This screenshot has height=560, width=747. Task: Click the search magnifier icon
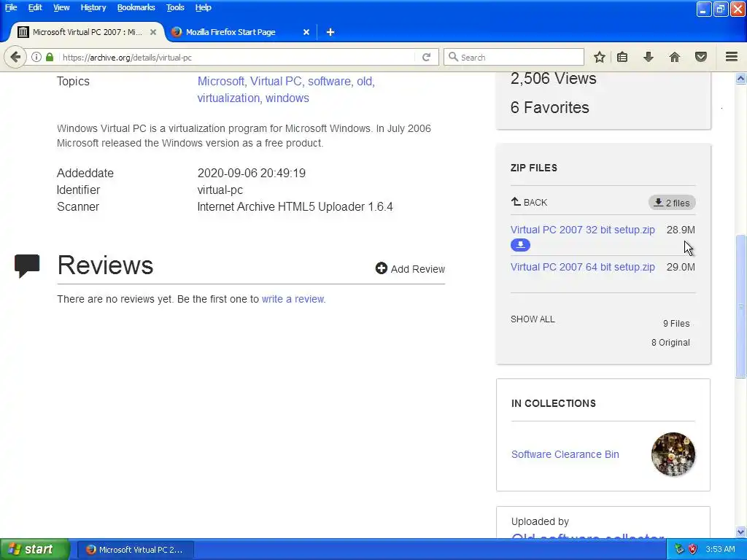pos(453,57)
